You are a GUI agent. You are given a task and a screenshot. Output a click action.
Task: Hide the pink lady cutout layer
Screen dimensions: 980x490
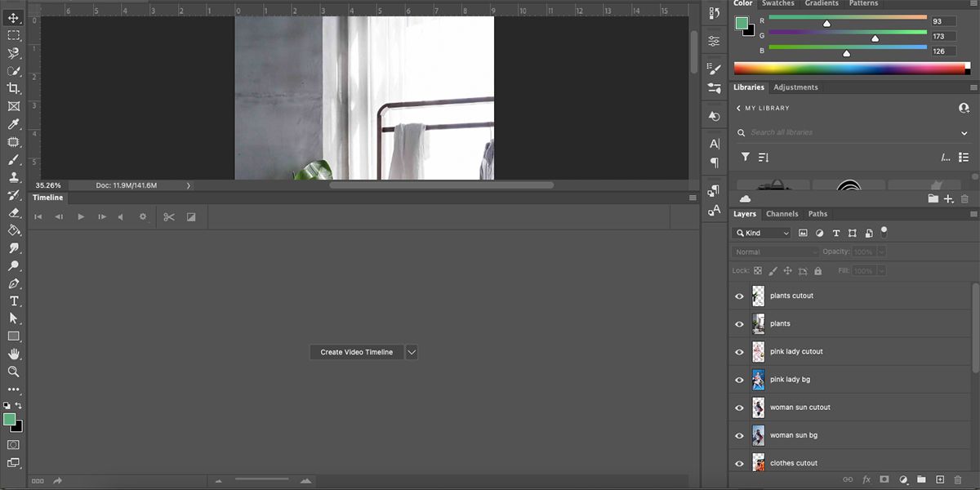[x=739, y=352]
